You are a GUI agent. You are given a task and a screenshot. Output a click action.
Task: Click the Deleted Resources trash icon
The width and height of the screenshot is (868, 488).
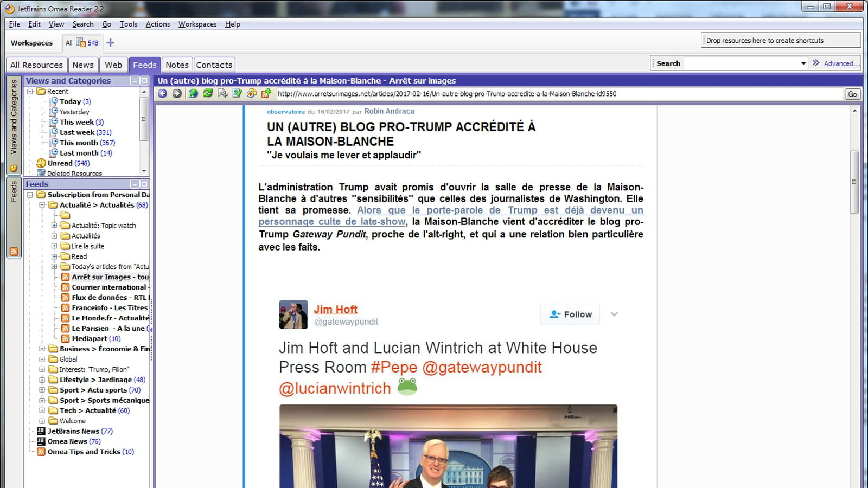point(41,174)
